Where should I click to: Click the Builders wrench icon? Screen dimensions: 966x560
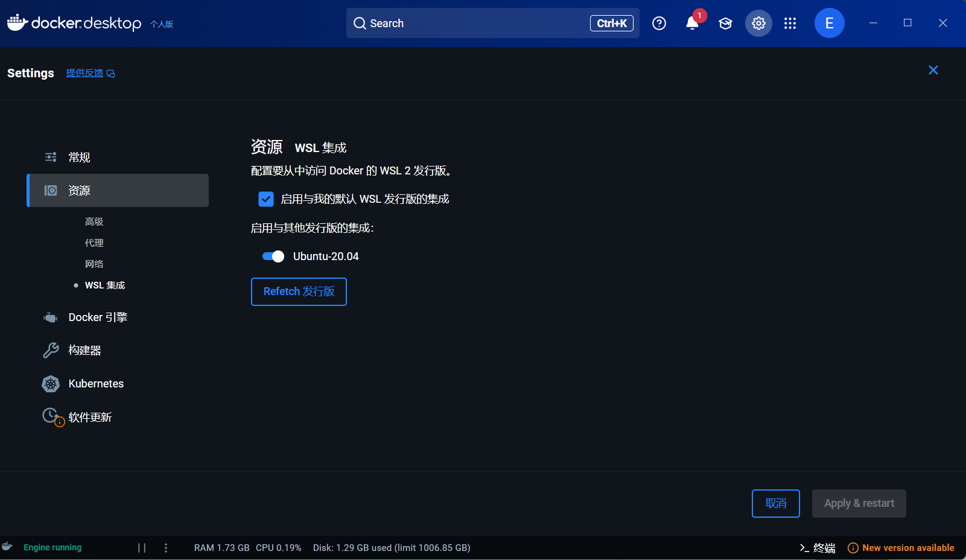coord(51,351)
